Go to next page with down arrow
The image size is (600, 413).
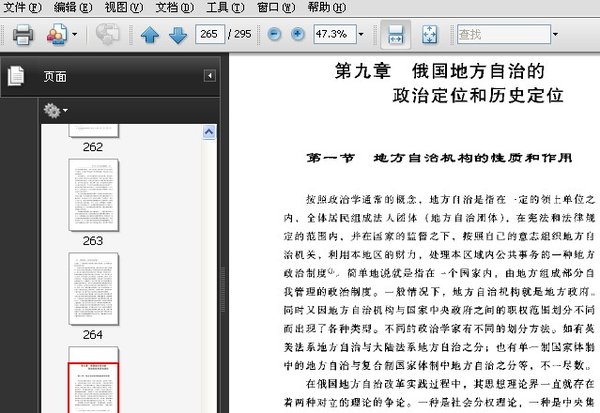pos(178,35)
